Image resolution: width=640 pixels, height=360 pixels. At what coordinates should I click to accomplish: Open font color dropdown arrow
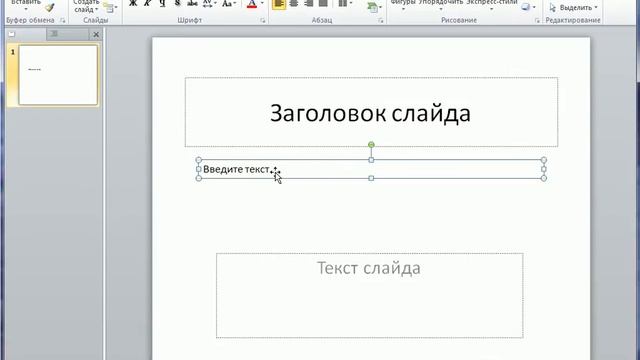click(262, 4)
